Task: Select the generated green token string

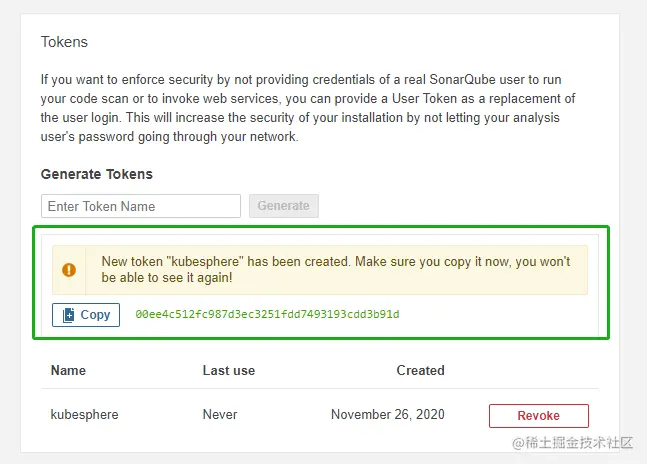Action: [267, 314]
